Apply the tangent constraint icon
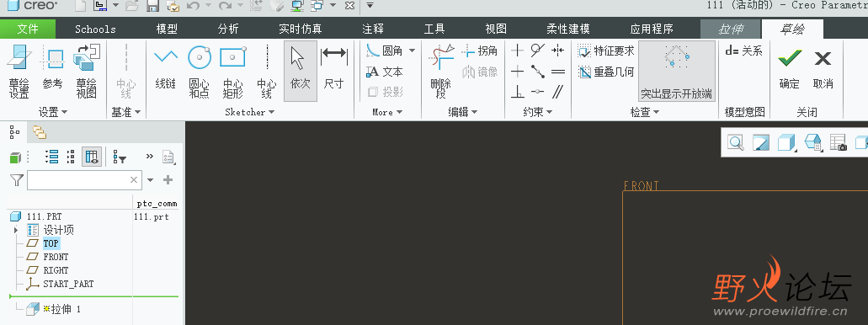868x325 pixels. pyautogui.click(x=537, y=51)
